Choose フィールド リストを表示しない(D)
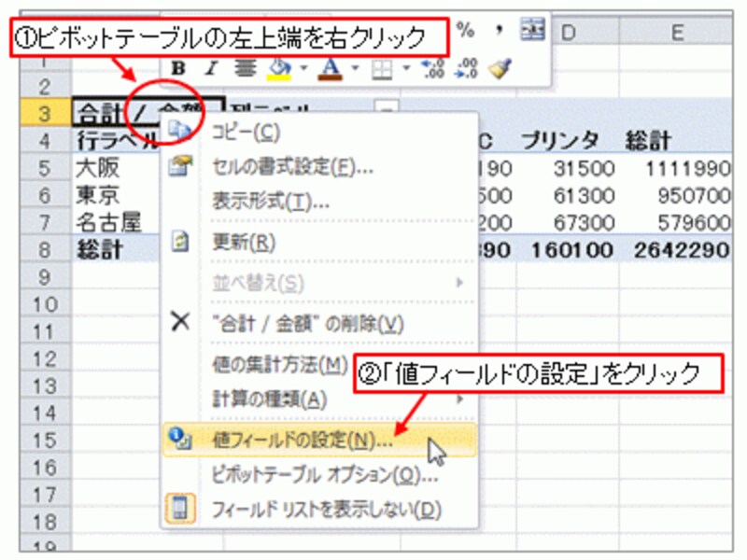The width and height of the screenshot is (747, 560). pyautogui.click(x=318, y=509)
